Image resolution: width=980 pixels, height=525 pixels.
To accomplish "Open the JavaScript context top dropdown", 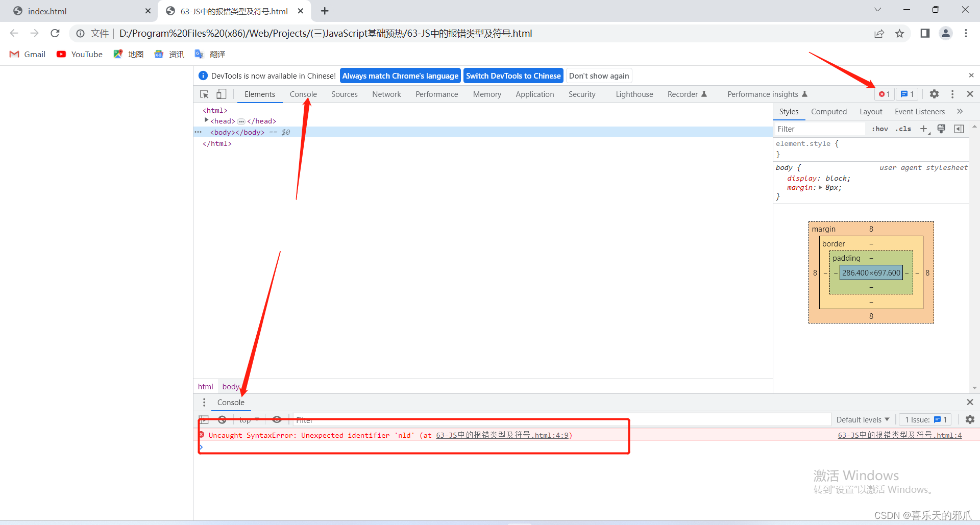I will [249, 420].
